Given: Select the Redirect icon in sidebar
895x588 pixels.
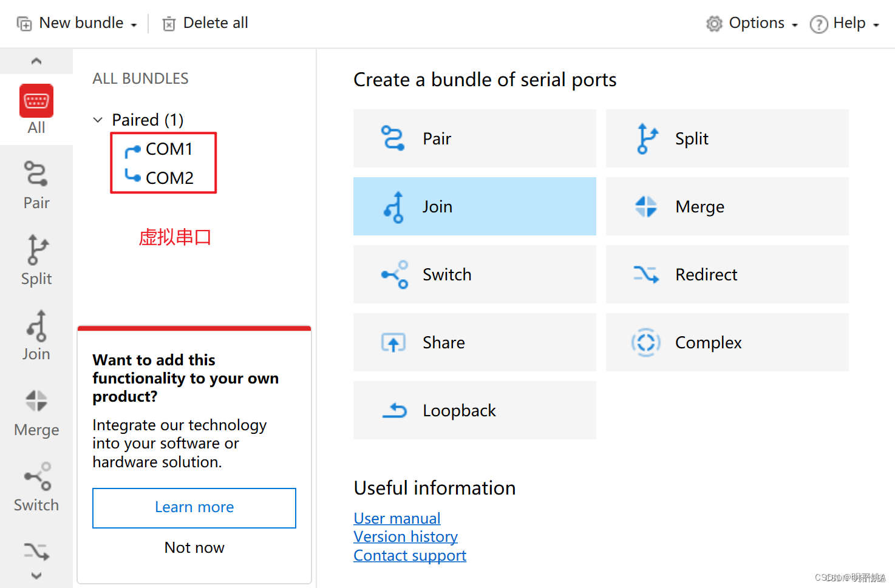Looking at the screenshot, I should (36, 551).
